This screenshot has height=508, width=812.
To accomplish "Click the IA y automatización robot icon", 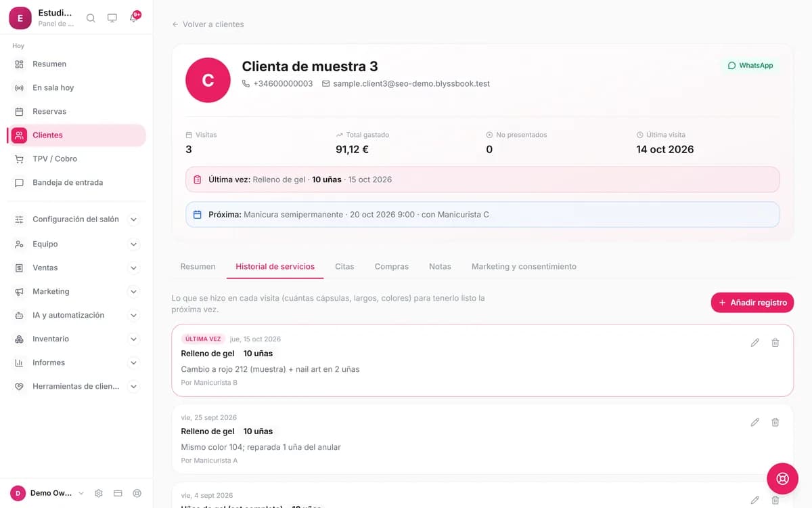I will point(19,315).
